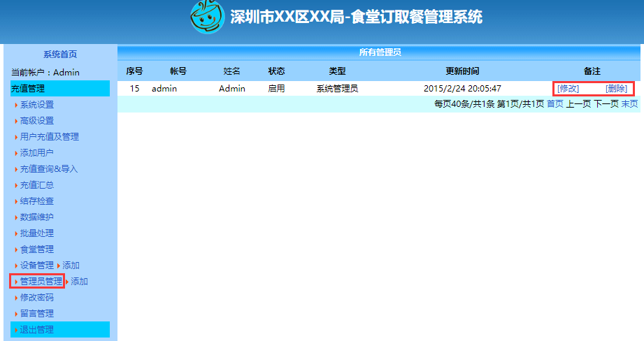Go to 末页 in pagination
Image resolution: width=644 pixels, height=341 pixels.
click(x=629, y=104)
